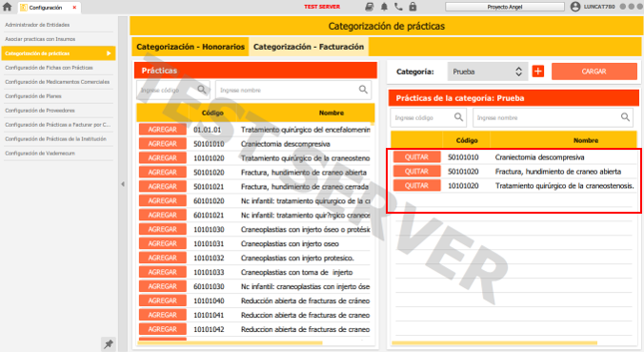The width and height of the screenshot is (644, 352).
Task: Click AGREGAR for code 60101030
Action: point(163,286)
